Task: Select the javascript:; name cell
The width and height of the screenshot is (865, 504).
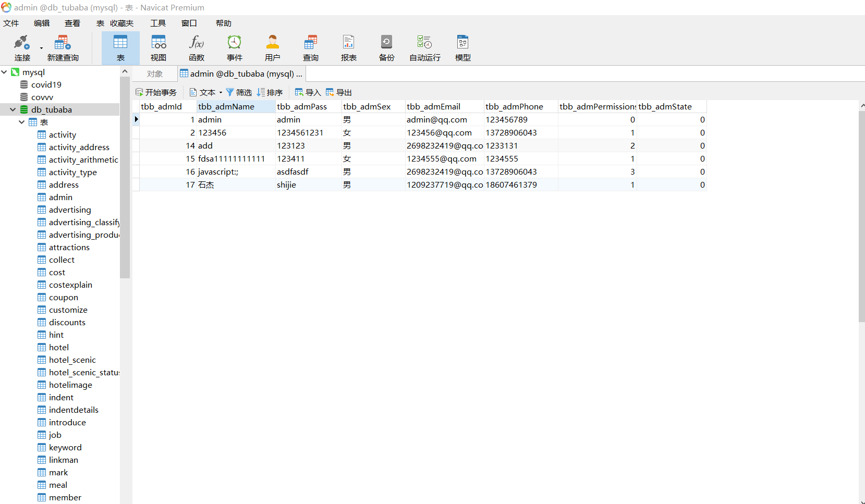Action: click(236, 171)
